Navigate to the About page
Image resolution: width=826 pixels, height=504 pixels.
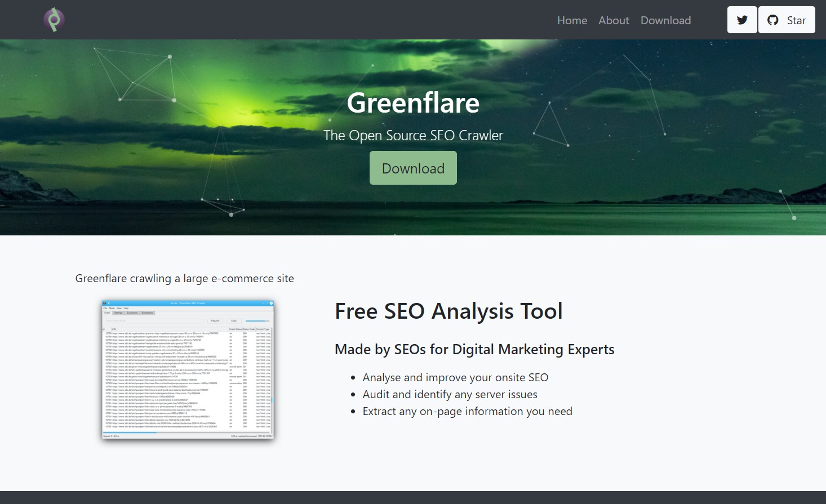(614, 20)
